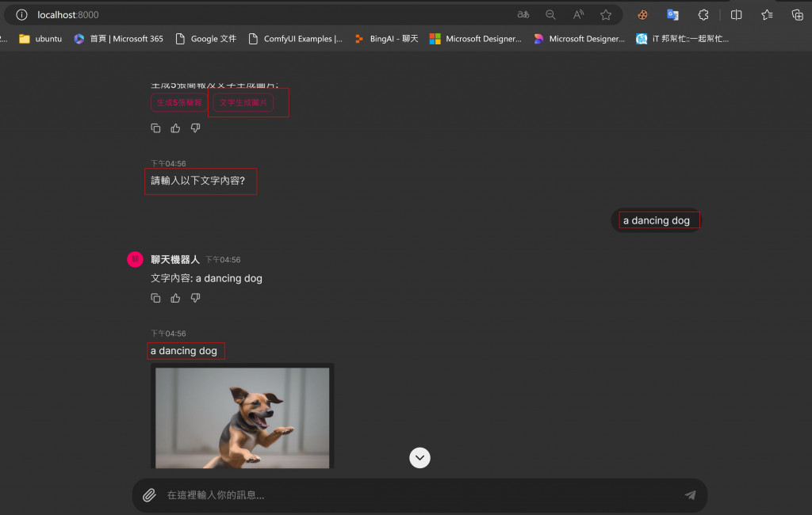Open the Google Translate extension icon
The height and width of the screenshot is (515, 812).
pyautogui.click(x=672, y=14)
